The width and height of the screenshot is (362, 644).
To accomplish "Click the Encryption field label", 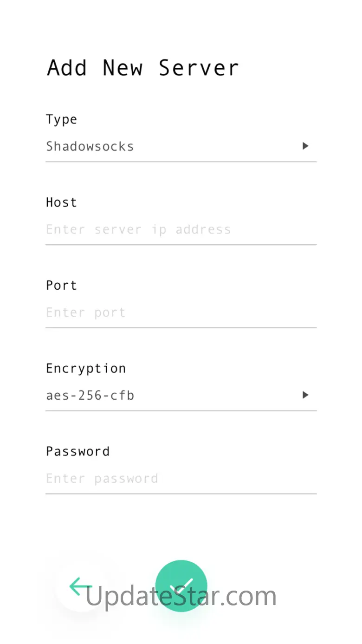I will tap(86, 368).
